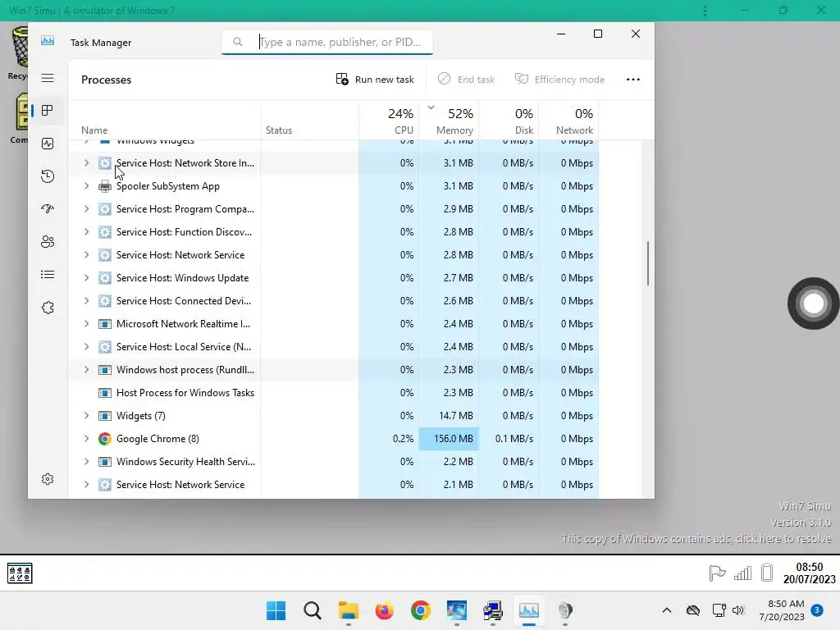
Task: Click the process search input field
Action: (x=327, y=42)
